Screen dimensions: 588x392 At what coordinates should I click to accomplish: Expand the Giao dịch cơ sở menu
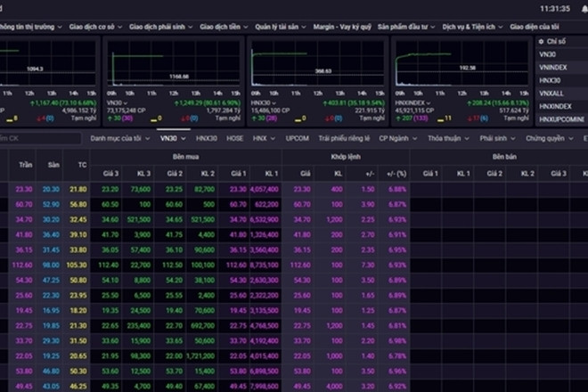click(x=96, y=27)
